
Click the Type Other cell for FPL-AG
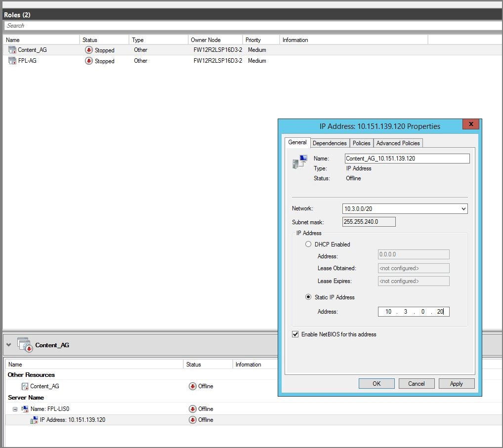pyautogui.click(x=140, y=61)
